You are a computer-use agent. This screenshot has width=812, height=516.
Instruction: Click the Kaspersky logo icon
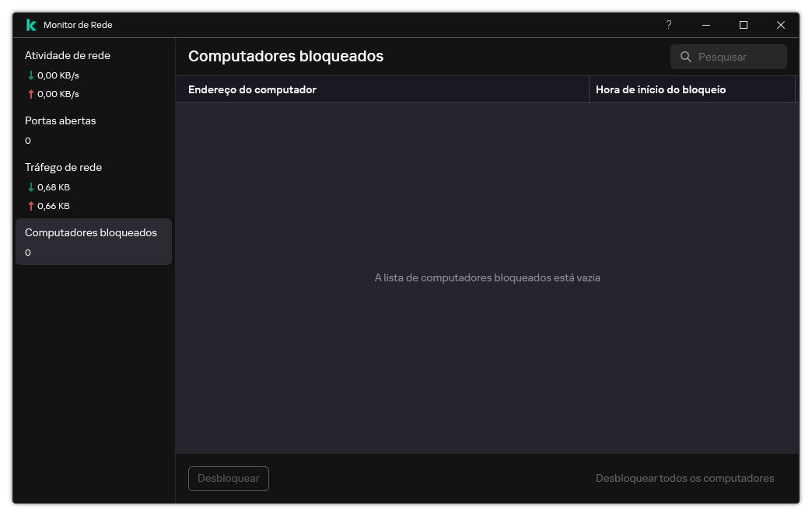(x=30, y=24)
